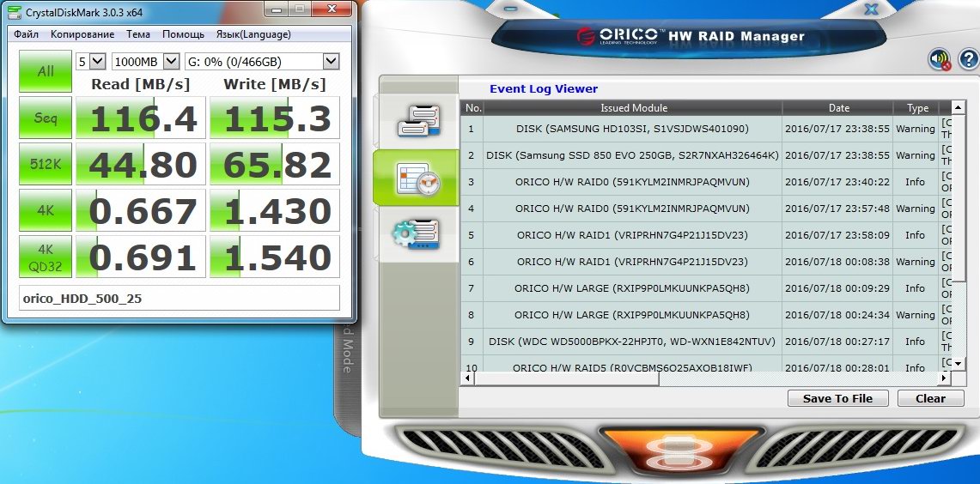This screenshot has height=484, width=980.
Task: Mute the alarm with the speaker icon
Action: click(x=940, y=60)
